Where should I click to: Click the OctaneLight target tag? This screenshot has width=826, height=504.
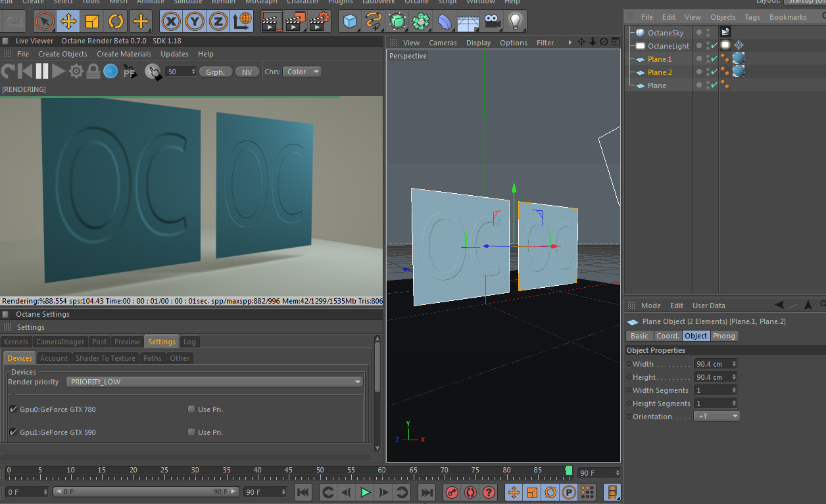pos(739,45)
